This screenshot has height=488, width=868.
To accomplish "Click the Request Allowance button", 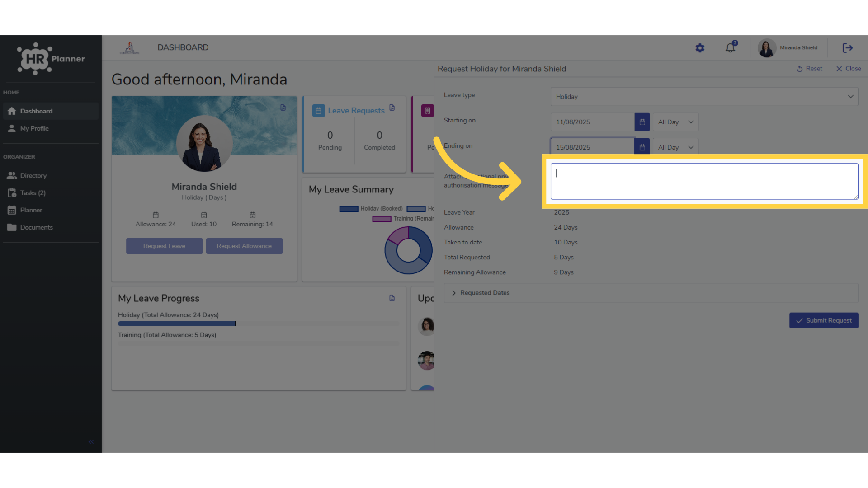I will (244, 246).
